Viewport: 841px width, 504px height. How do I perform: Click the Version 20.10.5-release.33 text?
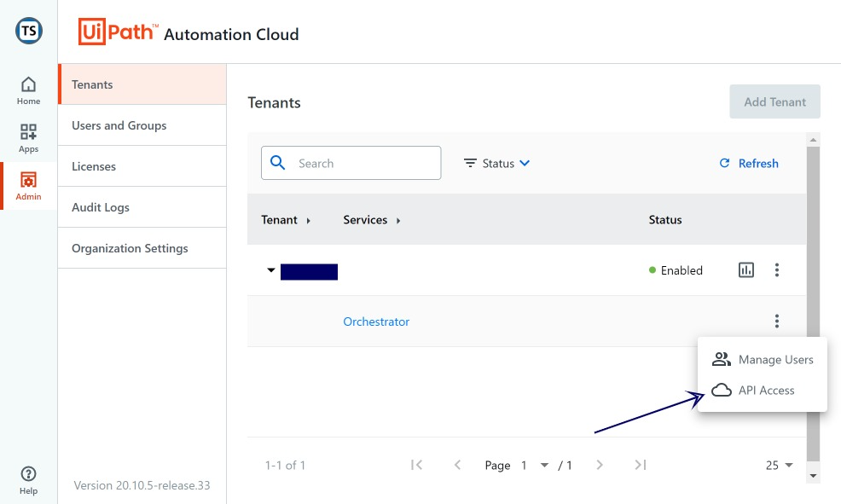pos(142,485)
